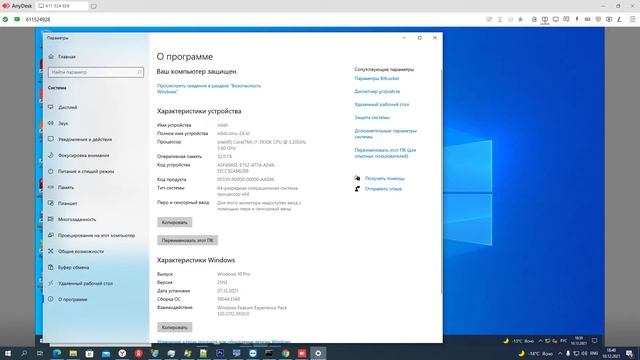Open Дисплей display settings

point(68,107)
